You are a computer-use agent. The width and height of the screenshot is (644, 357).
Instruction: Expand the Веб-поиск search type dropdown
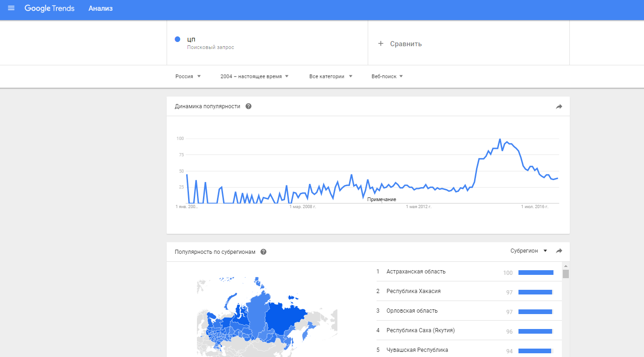[387, 77]
